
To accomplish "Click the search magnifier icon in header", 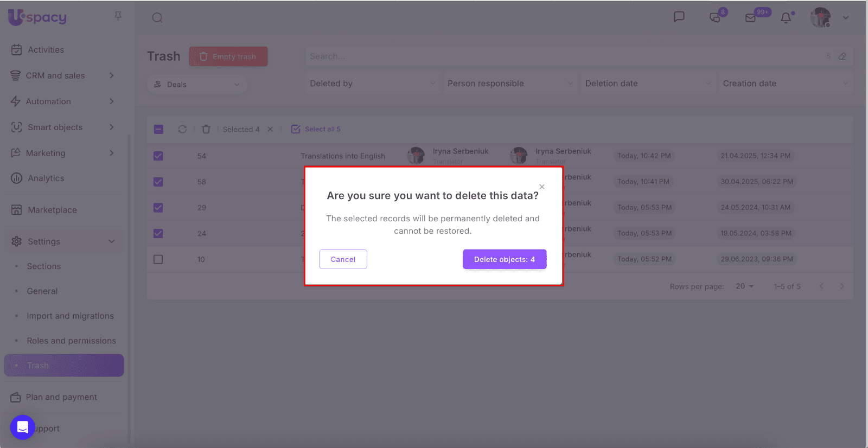I will 157,18.
